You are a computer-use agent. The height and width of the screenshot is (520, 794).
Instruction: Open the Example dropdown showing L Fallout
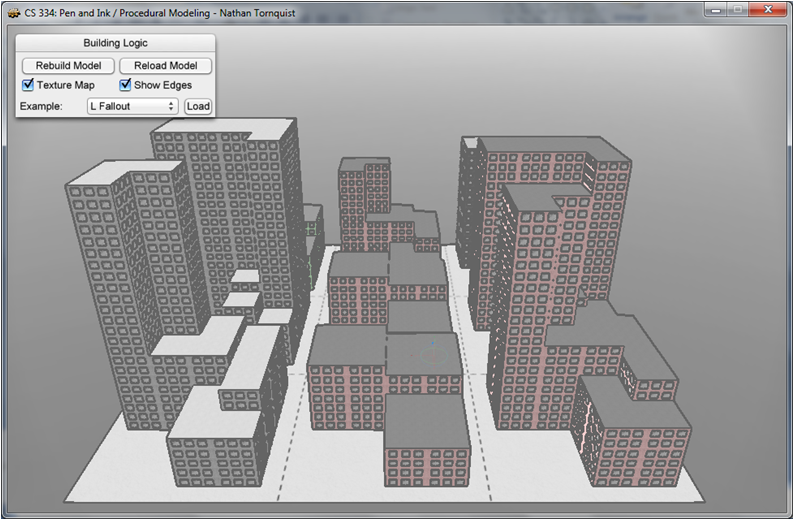point(133,106)
